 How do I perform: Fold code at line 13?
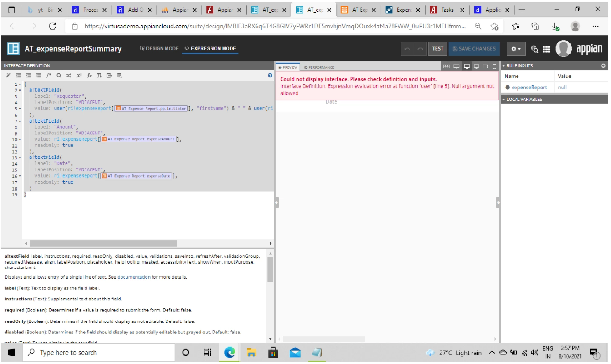click(20, 158)
